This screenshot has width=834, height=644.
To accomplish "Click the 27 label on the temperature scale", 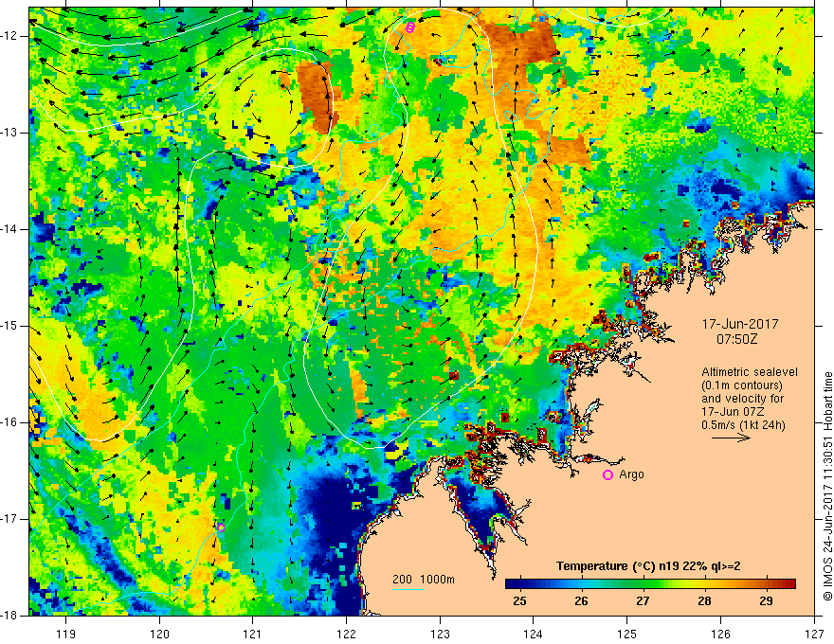I will tap(643, 601).
